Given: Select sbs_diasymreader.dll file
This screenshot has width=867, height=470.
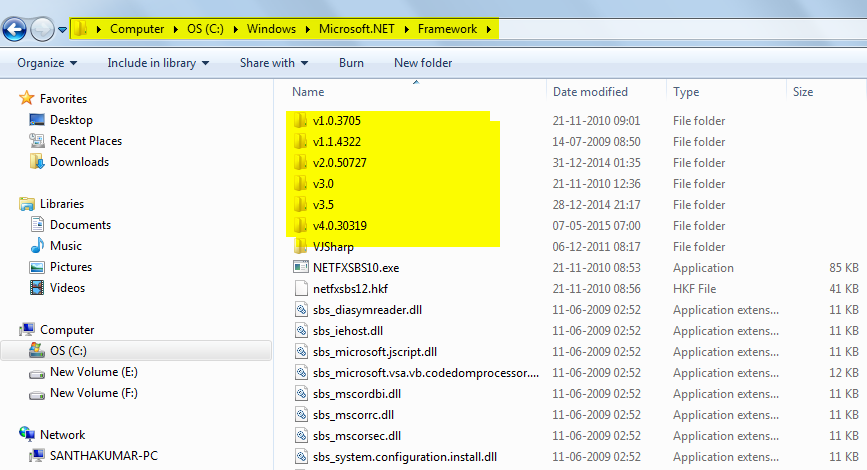Looking at the screenshot, I should click(x=367, y=310).
